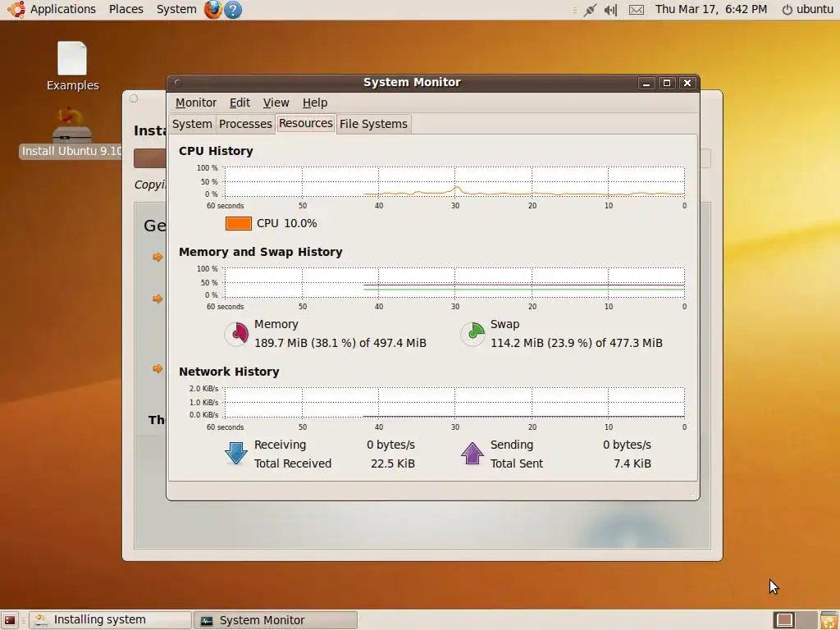Click the green Swap pie icon
This screenshot has height=630, width=840.
pos(472,334)
